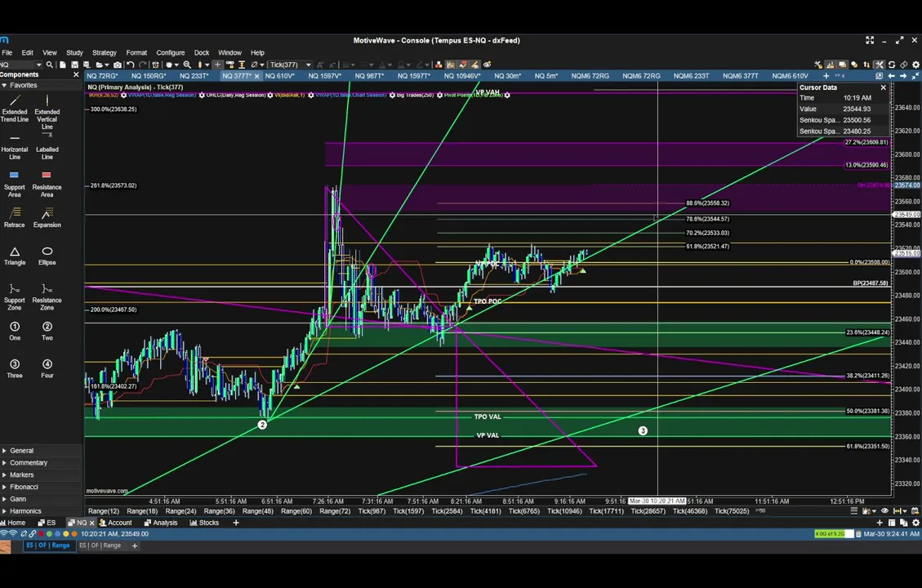The image size is (922, 588).
Task: Choose the Triangle drawing tool
Action: (15, 256)
